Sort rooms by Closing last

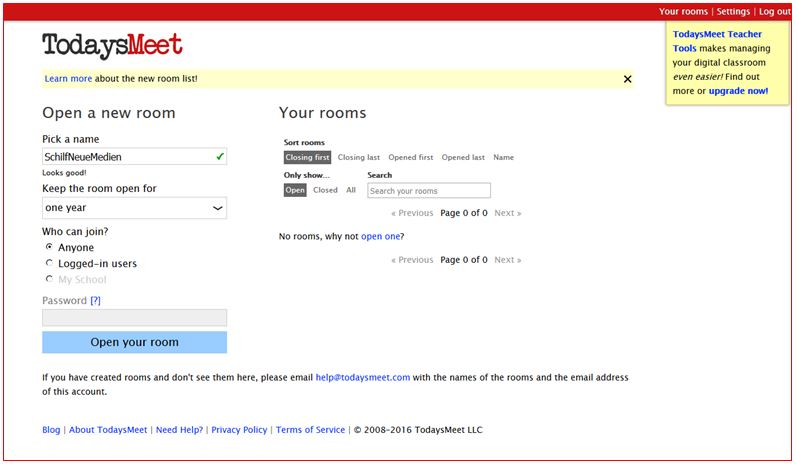[359, 158]
